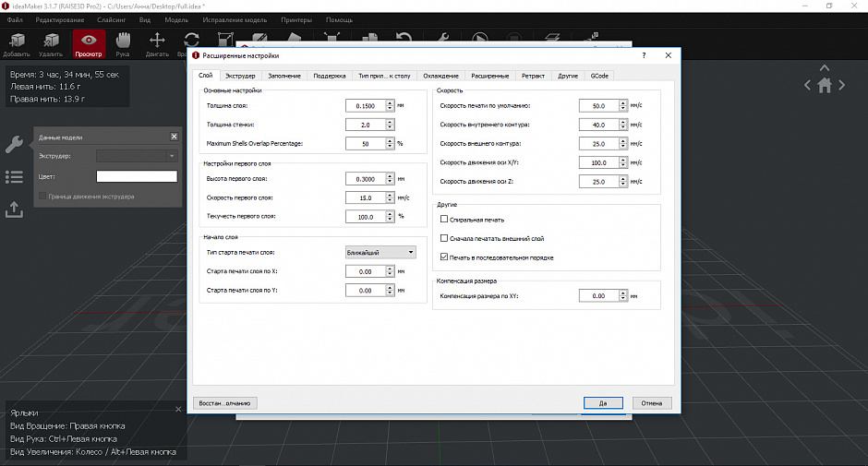The width and height of the screenshot is (868, 466).
Task: Switch to the Экструдер tab
Action: pos(240,76)
